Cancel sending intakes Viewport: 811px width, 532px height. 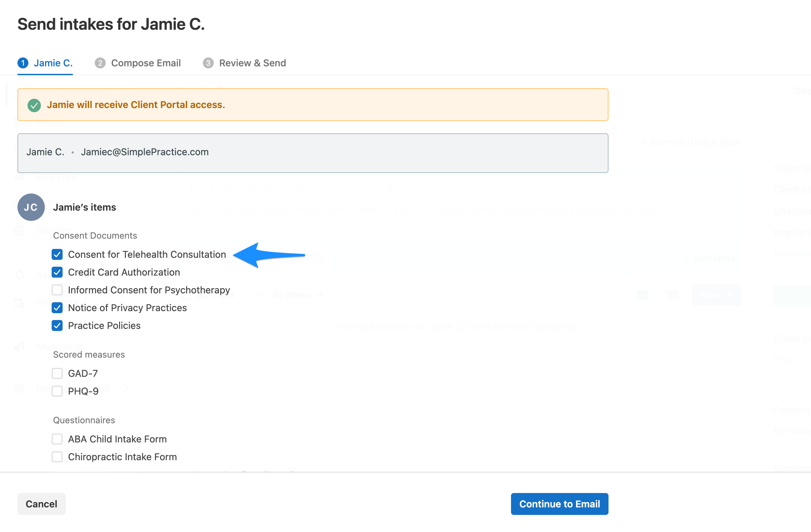(41, 504)
